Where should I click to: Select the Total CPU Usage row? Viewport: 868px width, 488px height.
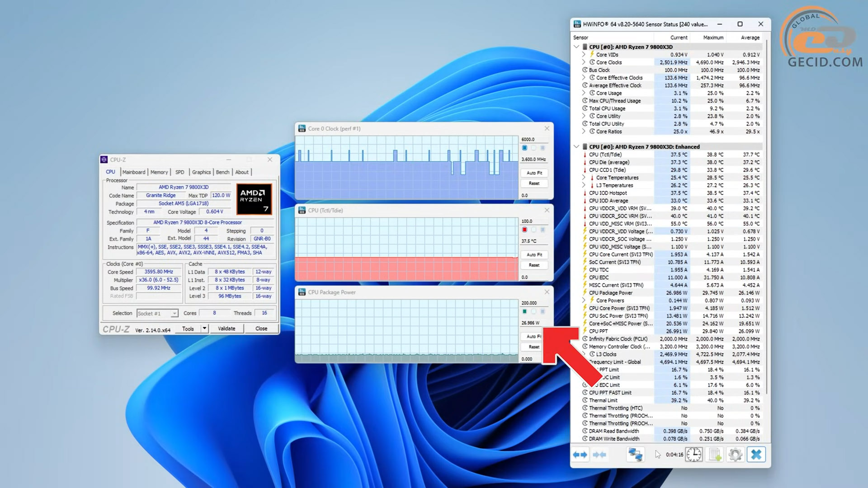[x=671, y=108]
